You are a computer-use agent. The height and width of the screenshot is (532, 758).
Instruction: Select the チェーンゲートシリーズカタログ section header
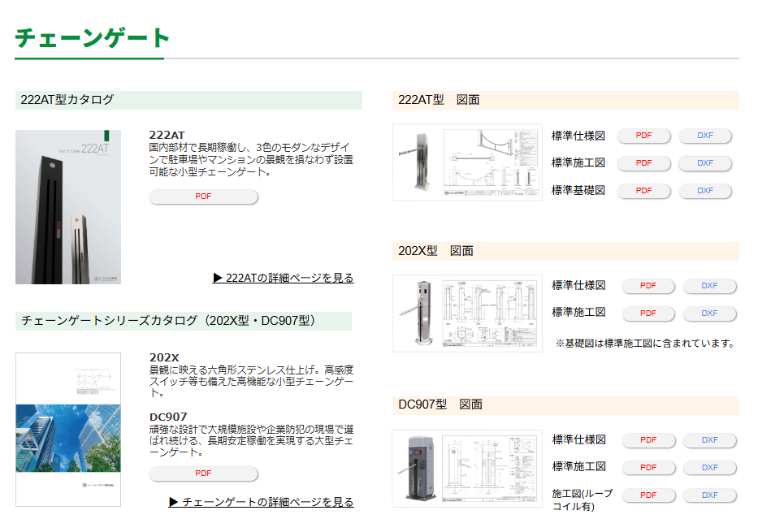pyautogui.click(x=184, y=321)
